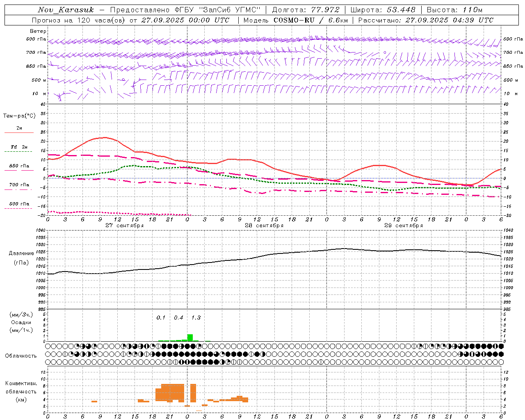Click the 0.1 precipitation amount value
This screenshot has width=525, height=420.
(161, 317)
